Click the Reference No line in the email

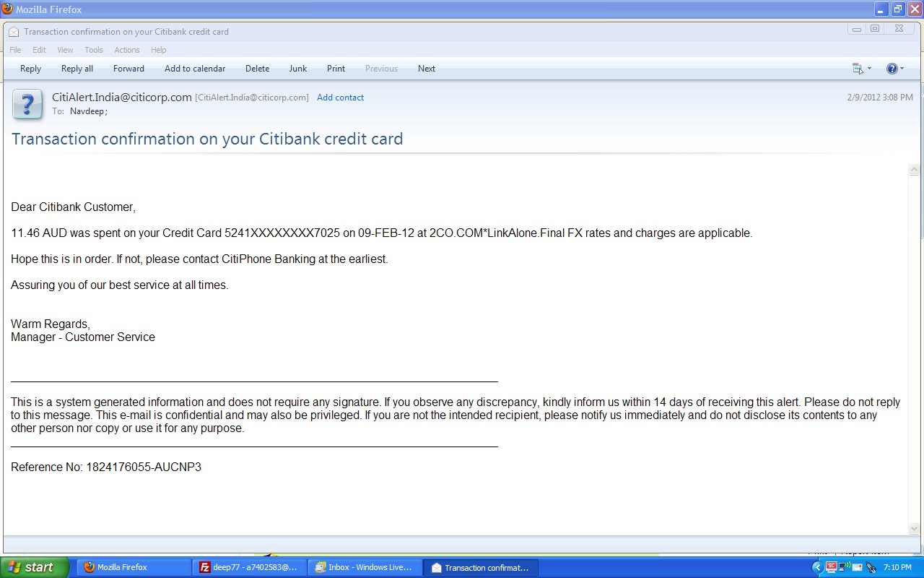(106, 467)
